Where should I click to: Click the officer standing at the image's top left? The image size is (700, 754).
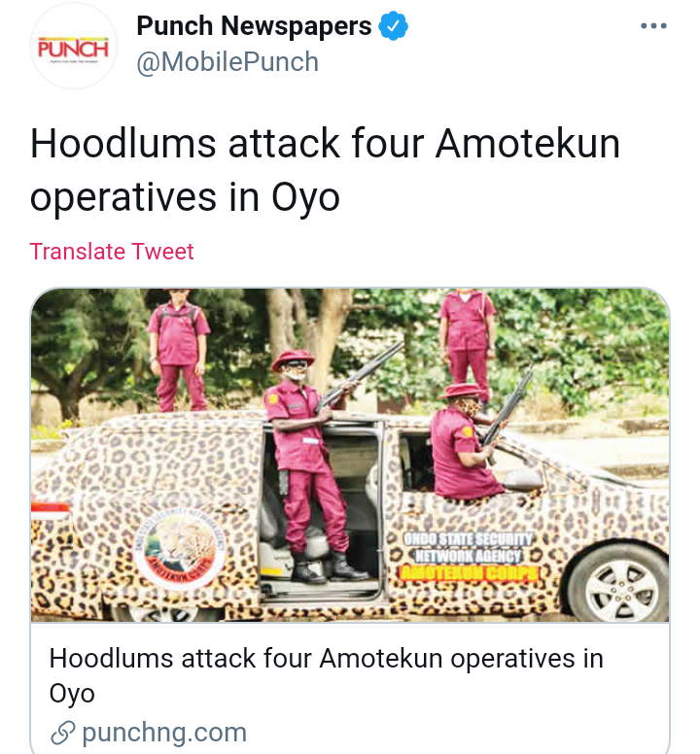point(179,351)
